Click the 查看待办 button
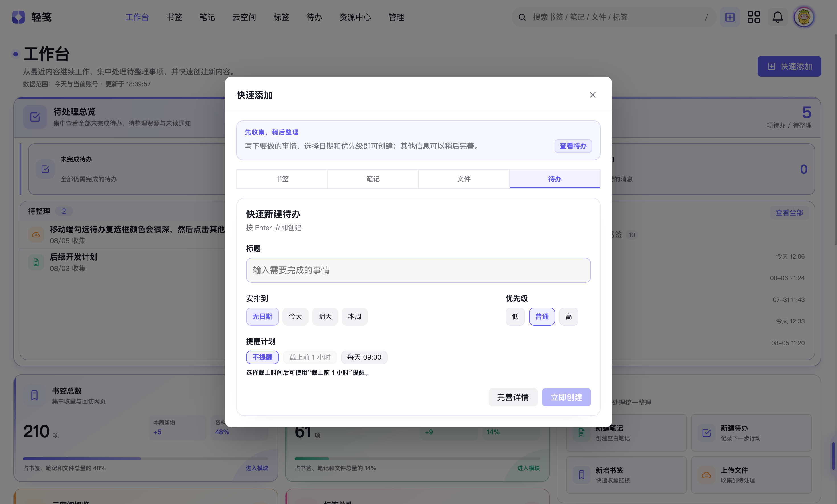 pyautogui.click(x=573, y=146)
